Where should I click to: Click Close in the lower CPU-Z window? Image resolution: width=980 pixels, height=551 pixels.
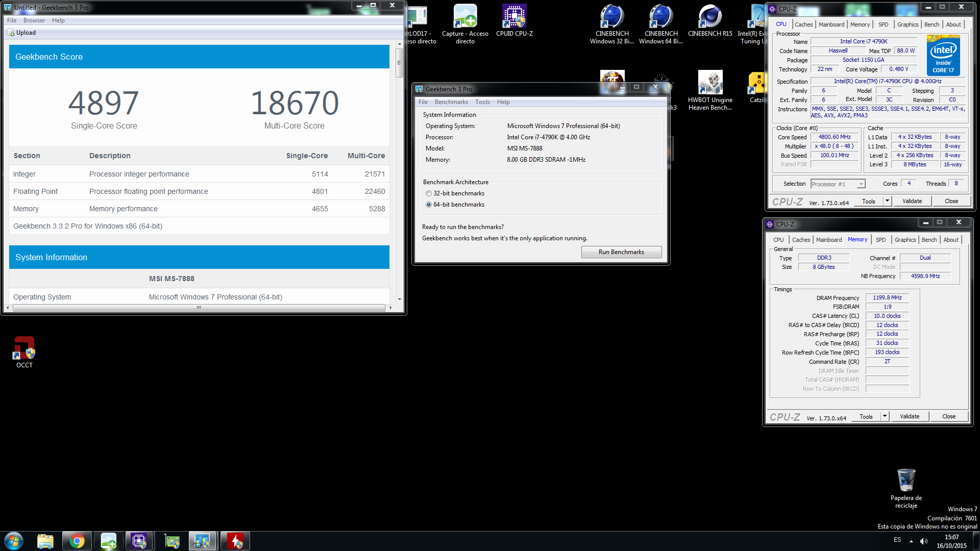(x=949, y=416)
